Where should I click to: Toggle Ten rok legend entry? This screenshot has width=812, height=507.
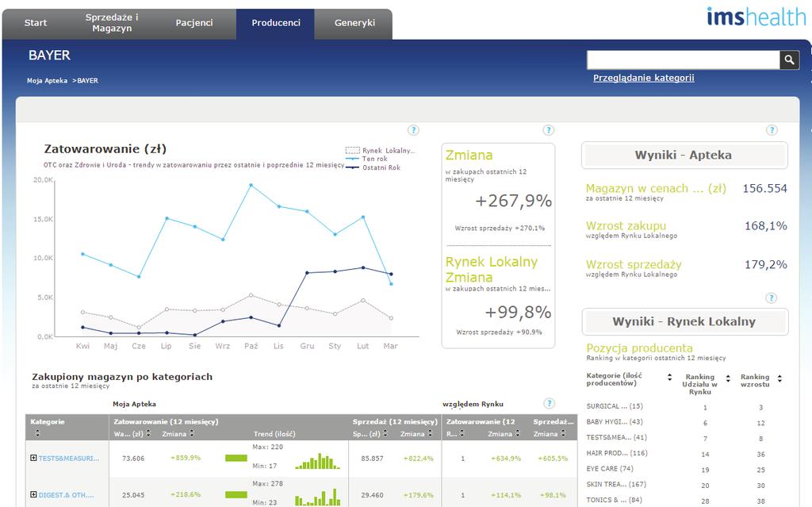coord(366,159)
